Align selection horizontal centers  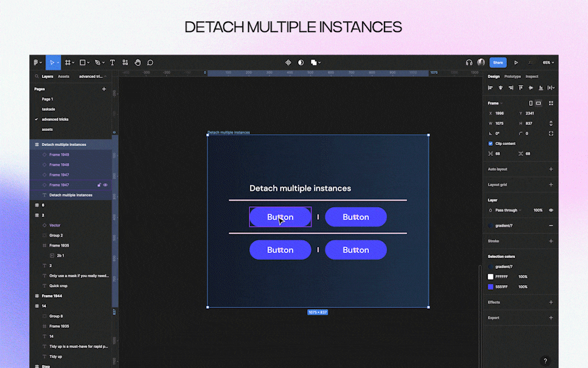[x=500, y=88]
